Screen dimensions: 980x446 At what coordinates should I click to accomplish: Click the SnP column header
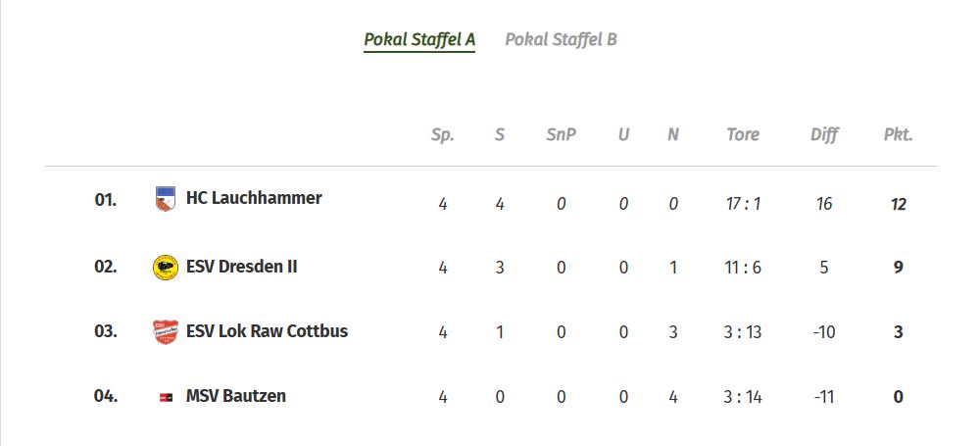pyautogui.click(x=561, y=134)
